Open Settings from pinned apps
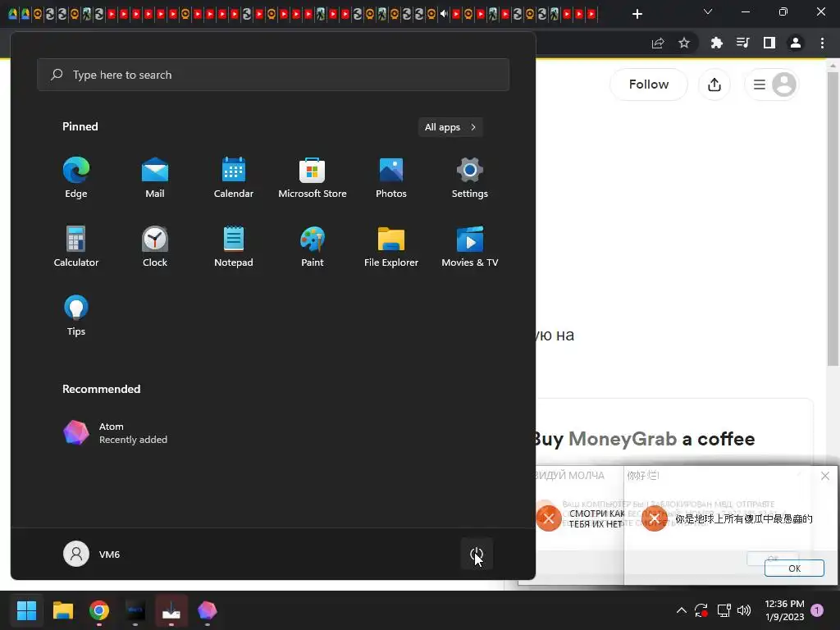The image size is (840, 630). (x=470, y=178)
